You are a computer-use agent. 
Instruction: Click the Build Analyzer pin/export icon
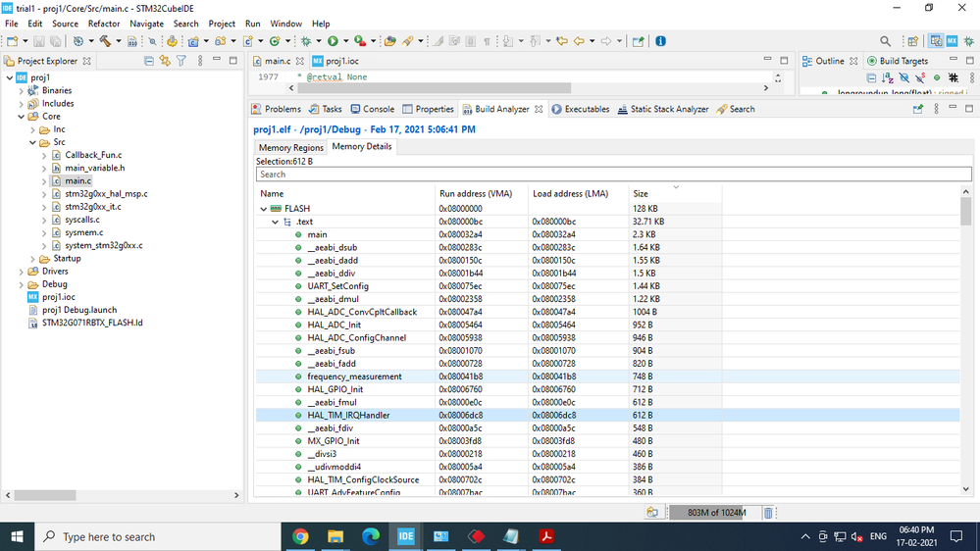click(x=917, y=109)
